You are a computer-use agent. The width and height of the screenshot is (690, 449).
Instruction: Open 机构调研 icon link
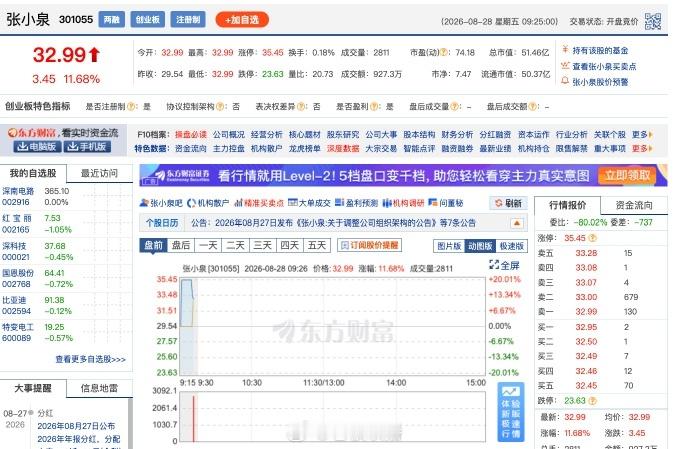[x=403, y=203]
